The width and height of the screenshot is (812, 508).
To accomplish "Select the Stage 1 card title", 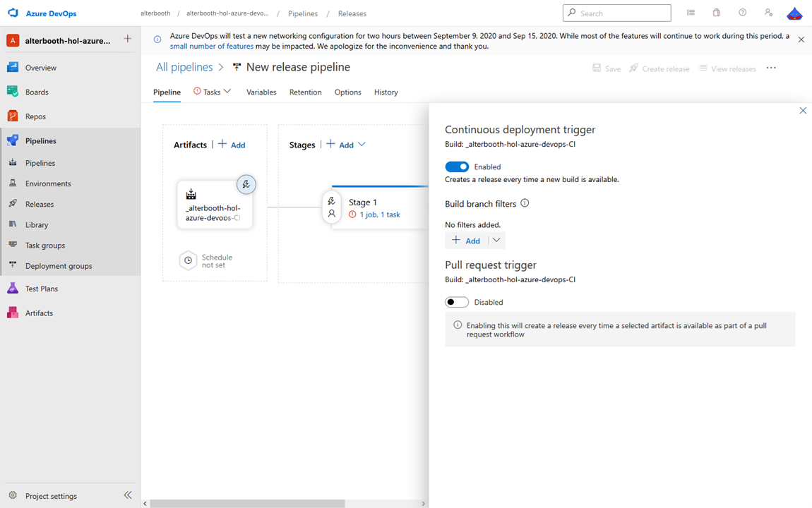I will (362, 202).
